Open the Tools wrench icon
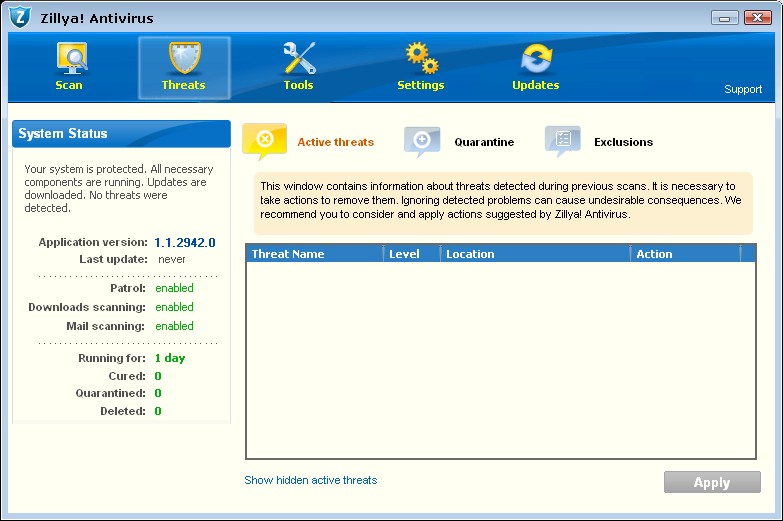 pyautogui.click(x=299, y=58)
